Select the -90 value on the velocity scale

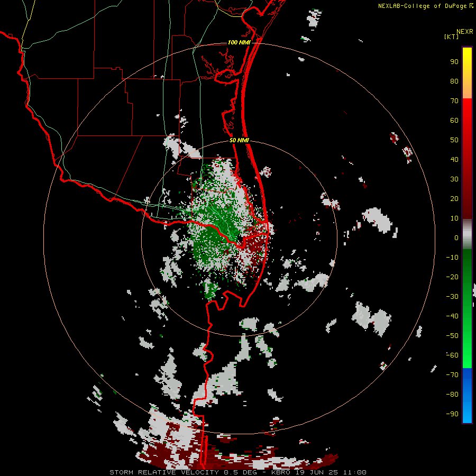click(x=452, y=414)
